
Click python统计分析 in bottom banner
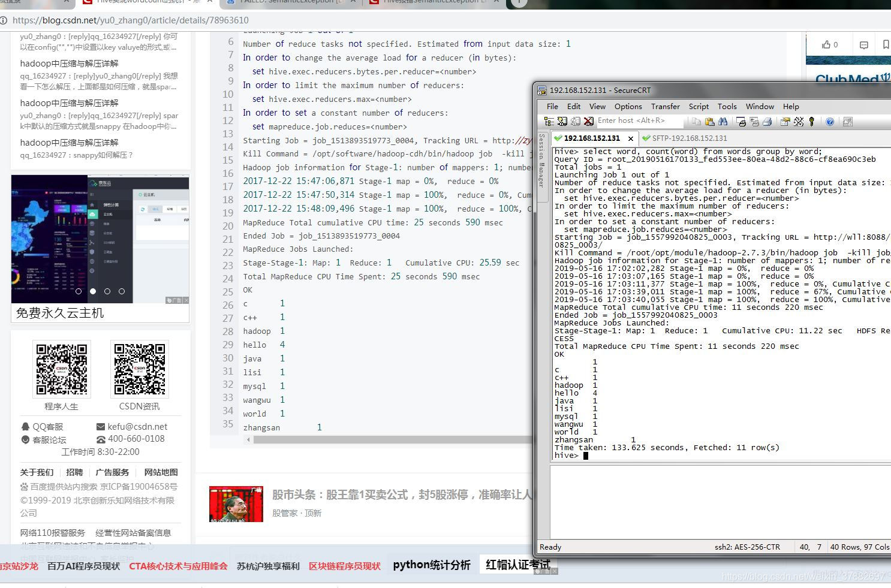pos(432,565)
